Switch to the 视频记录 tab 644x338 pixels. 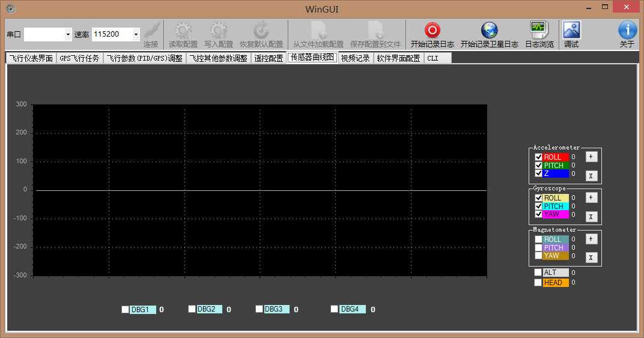(356, 58)
